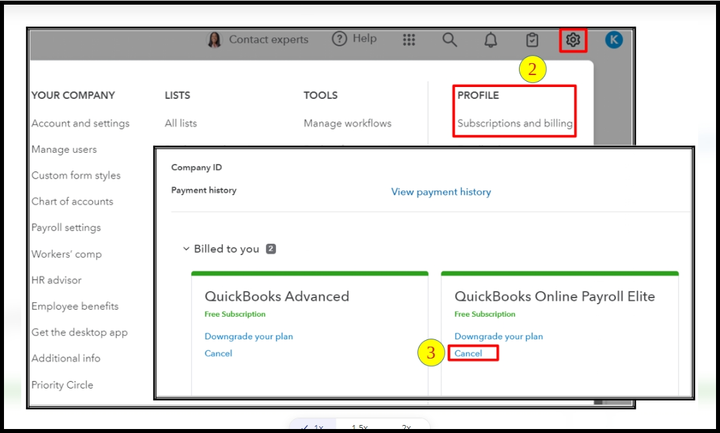This screenshot has height=433, width=720.
Task: Click View payment history link
Action: (441, 192)
